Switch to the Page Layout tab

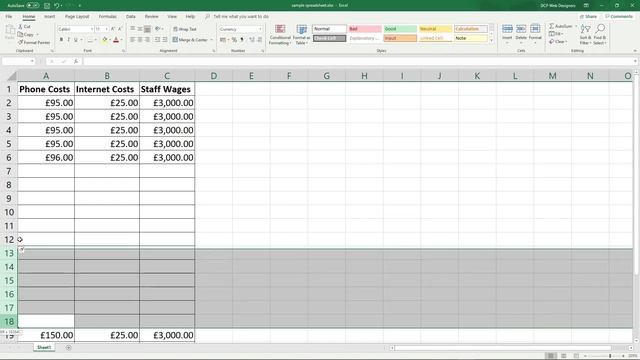77,17
